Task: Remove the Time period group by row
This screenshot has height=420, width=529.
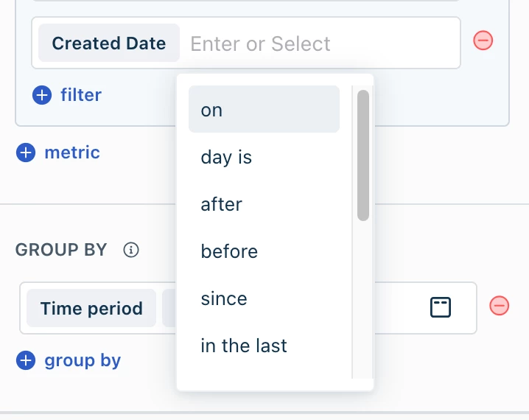Action: [x=499, y=306]
